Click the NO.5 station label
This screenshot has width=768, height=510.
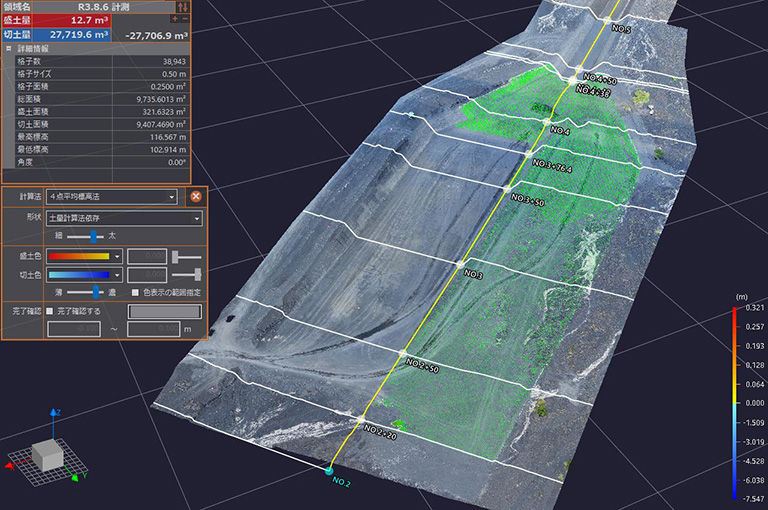(x=621, y=28)
